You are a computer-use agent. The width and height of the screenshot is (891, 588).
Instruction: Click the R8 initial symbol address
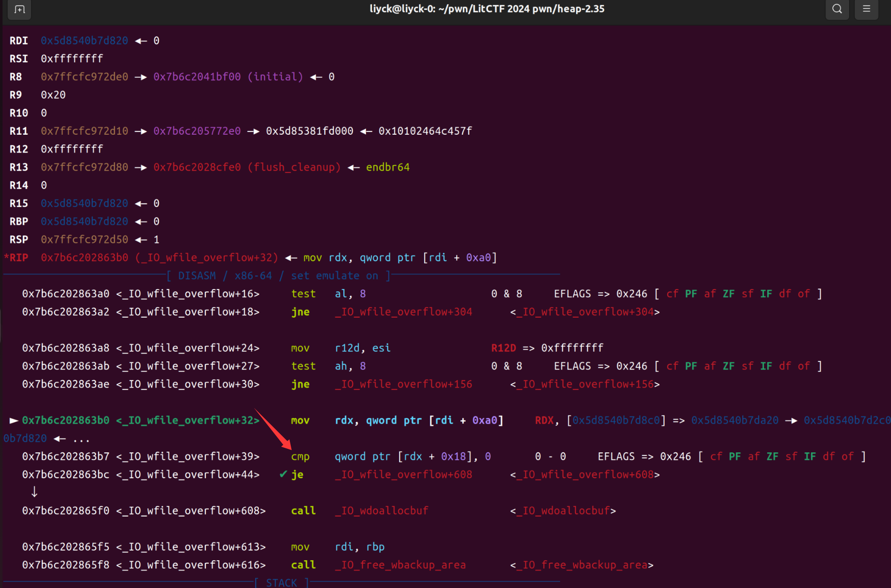[197, 76]
